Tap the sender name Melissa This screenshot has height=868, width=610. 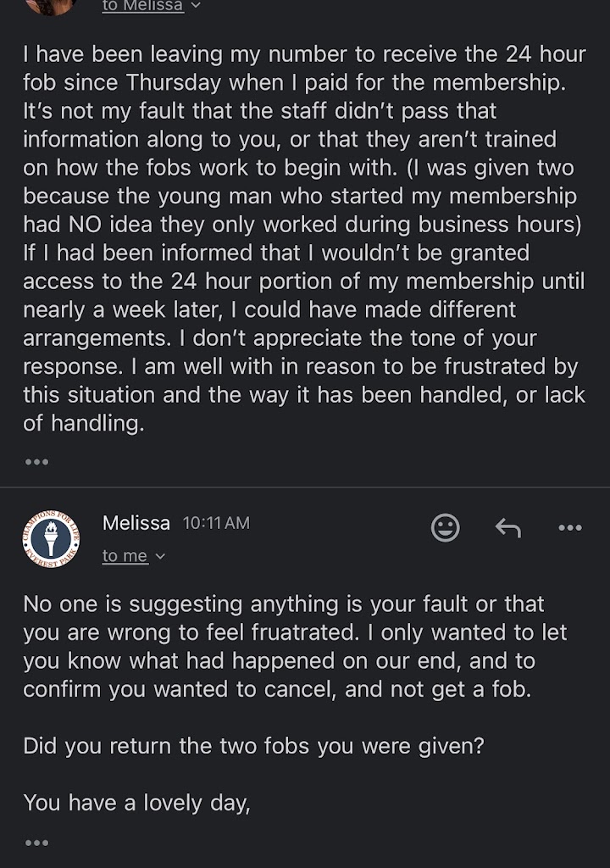pyautogui.click(x=136, y=523)
